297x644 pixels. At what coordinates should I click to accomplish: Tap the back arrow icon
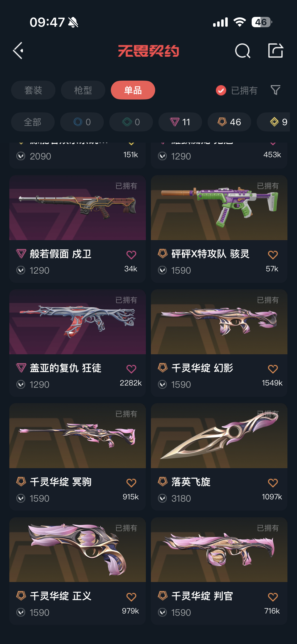[18, 51]
